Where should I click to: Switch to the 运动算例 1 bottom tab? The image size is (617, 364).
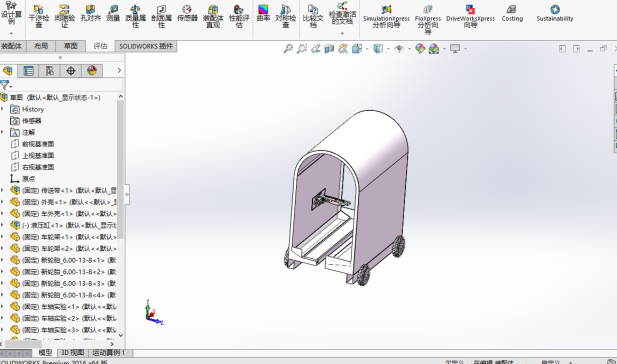[109, 353]
